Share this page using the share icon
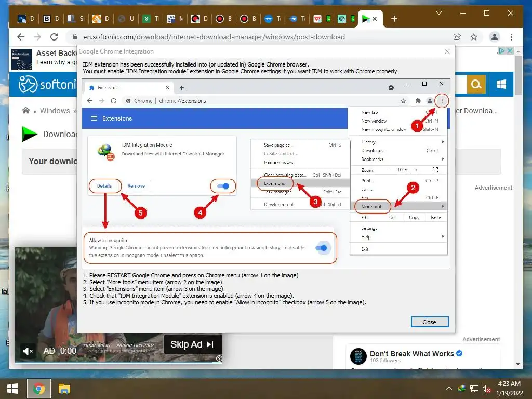The image size is (532, 399). (x=457, y=37)
